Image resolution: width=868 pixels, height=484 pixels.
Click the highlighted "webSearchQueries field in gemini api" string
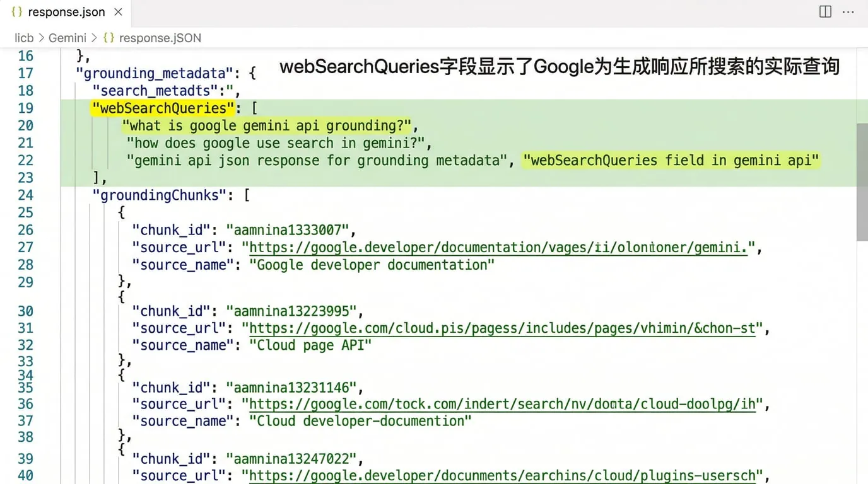(x=671, y=161)
